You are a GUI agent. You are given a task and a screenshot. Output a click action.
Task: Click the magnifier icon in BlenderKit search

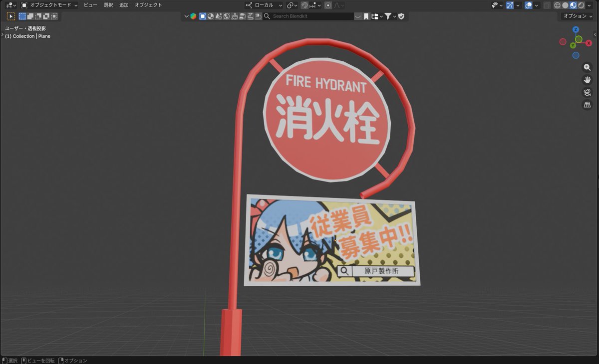click(x=267, y=16)
